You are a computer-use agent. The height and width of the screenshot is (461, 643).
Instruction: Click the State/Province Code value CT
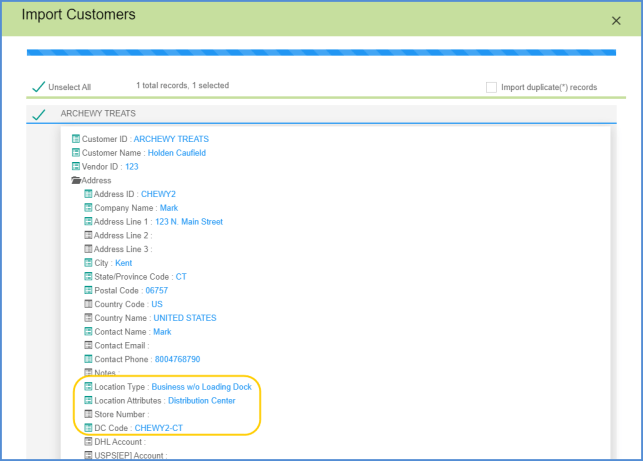(181, 276)
